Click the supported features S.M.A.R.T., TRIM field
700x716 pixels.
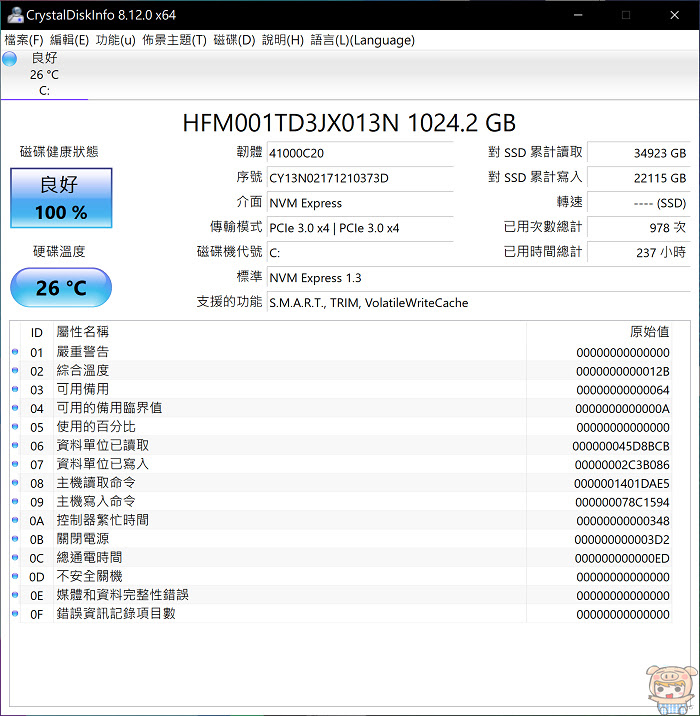479,303
